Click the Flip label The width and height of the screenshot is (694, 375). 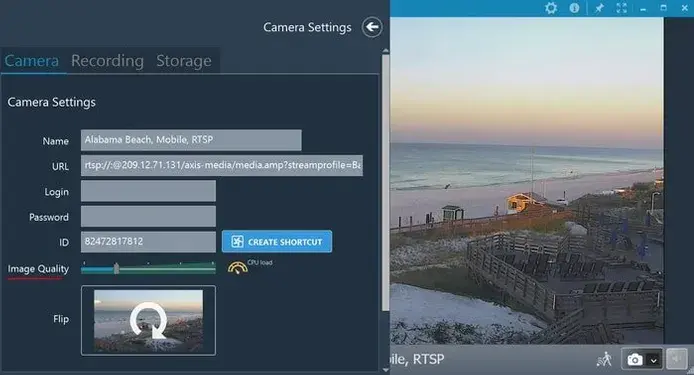pos(61,319)
